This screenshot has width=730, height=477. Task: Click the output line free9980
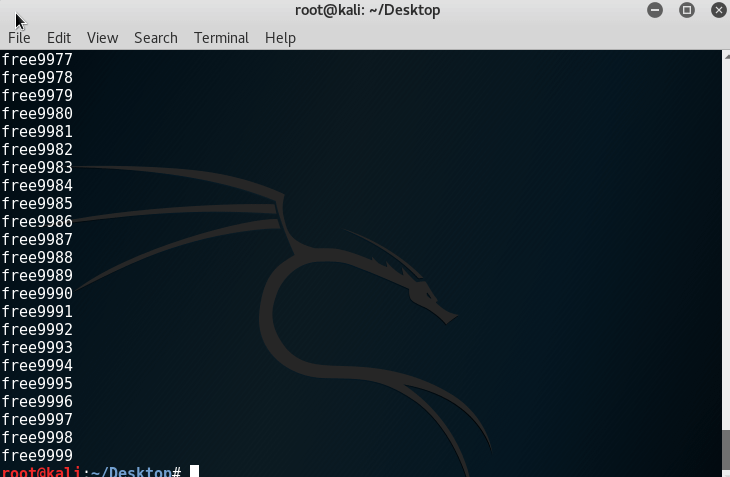pos(37,114)
